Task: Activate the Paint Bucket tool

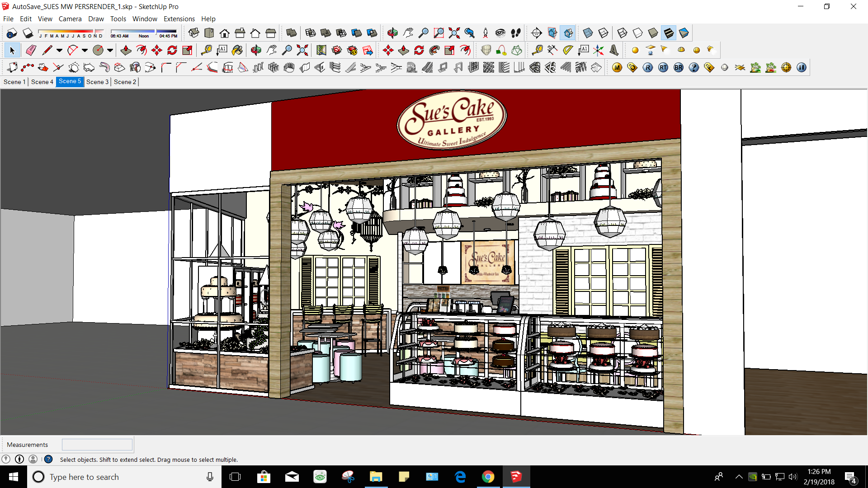Action: click(237, 50)
